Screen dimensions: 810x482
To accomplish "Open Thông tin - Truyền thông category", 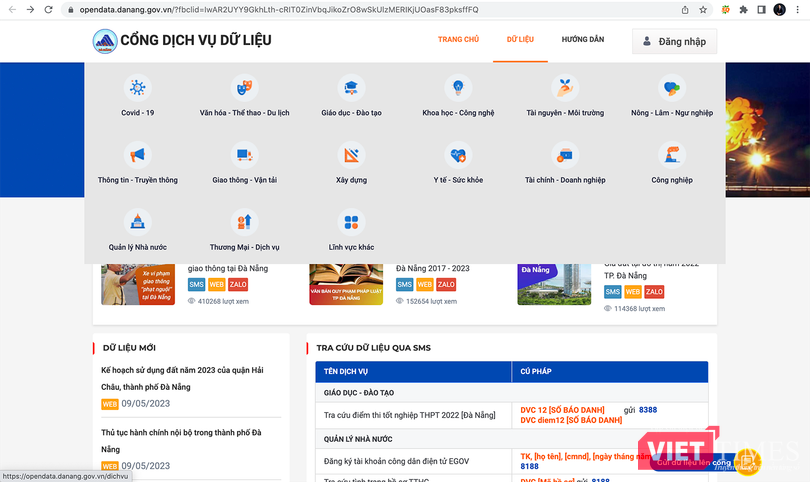I will tap(137, 155).
